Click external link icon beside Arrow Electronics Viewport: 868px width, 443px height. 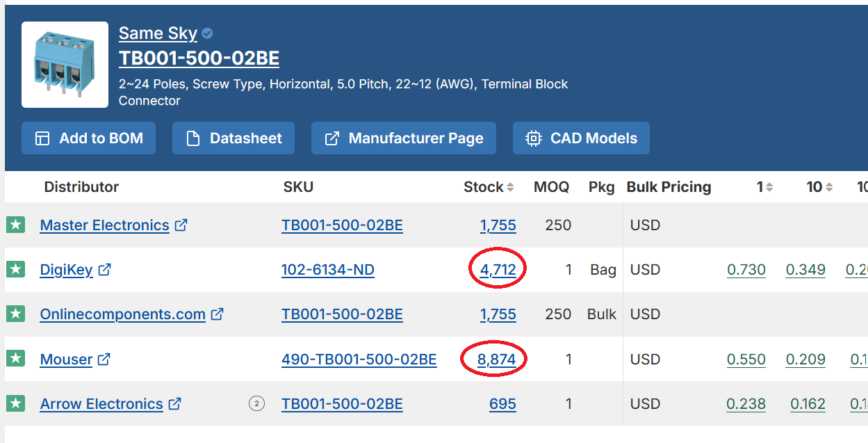175,403
